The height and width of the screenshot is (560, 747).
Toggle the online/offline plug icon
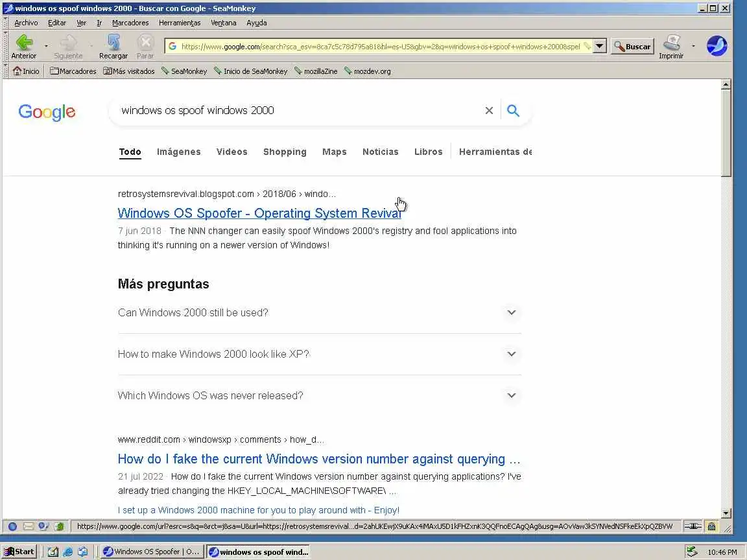click(x=693, y=526)
